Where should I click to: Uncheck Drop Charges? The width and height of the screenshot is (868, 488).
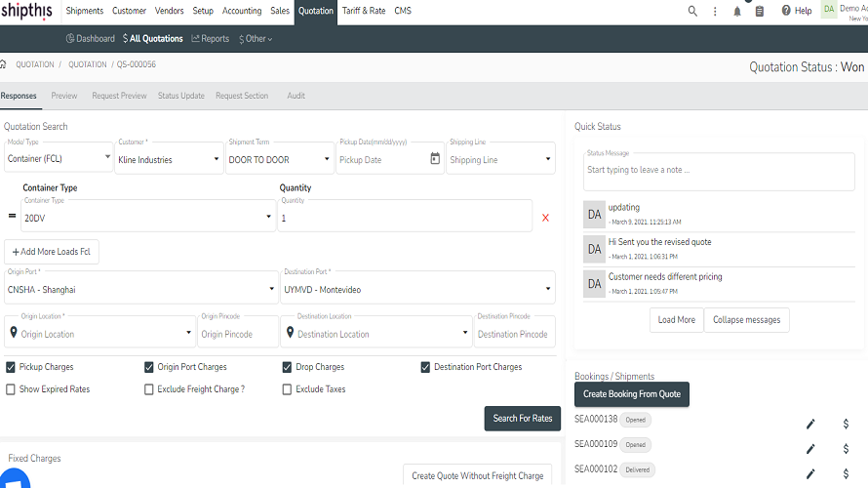287,367
